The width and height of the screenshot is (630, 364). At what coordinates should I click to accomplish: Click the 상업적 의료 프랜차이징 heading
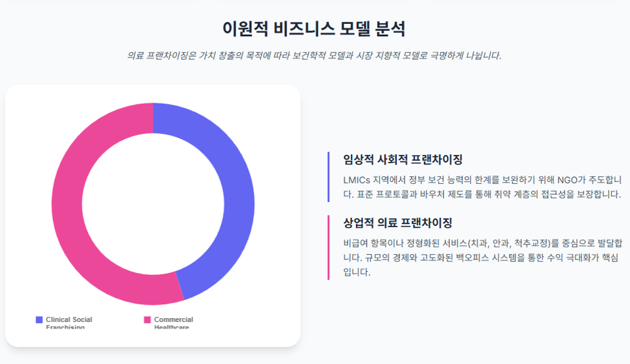pyautogui.click(x=397, y=223)
